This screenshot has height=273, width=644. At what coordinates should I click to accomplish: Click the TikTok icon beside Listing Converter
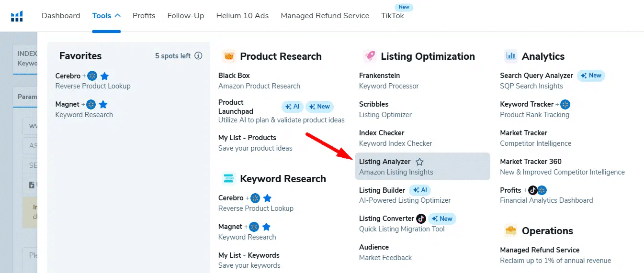point(421,218)
